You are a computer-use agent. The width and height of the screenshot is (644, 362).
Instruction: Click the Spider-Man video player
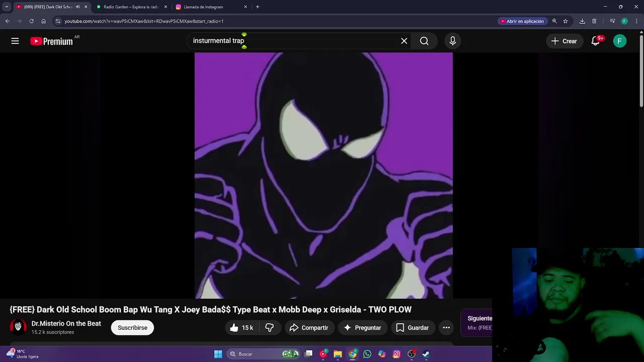[x=324, y=175]
